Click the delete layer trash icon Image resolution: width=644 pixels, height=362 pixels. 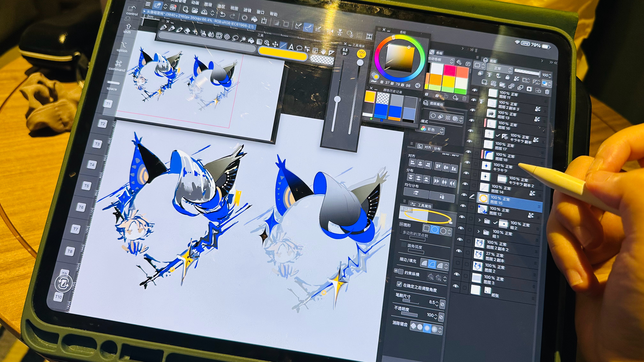[x=547, y=92]
